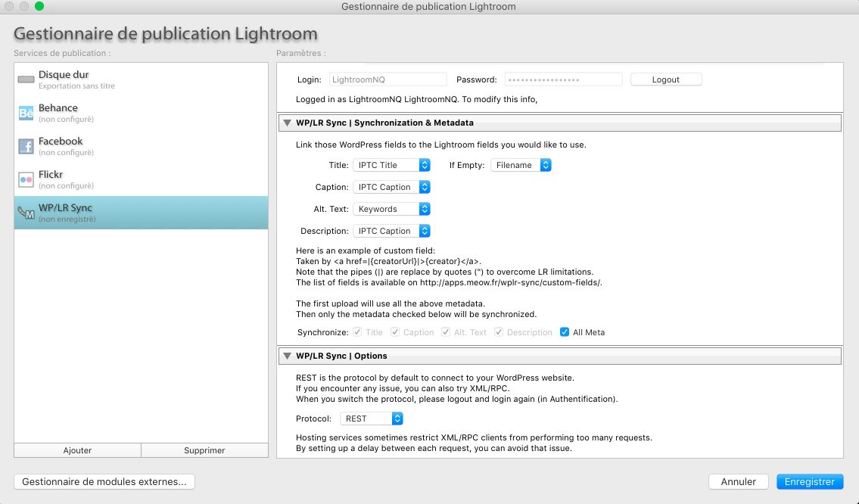Select Behance publish service
859x504 pixels.
point(141,113)
